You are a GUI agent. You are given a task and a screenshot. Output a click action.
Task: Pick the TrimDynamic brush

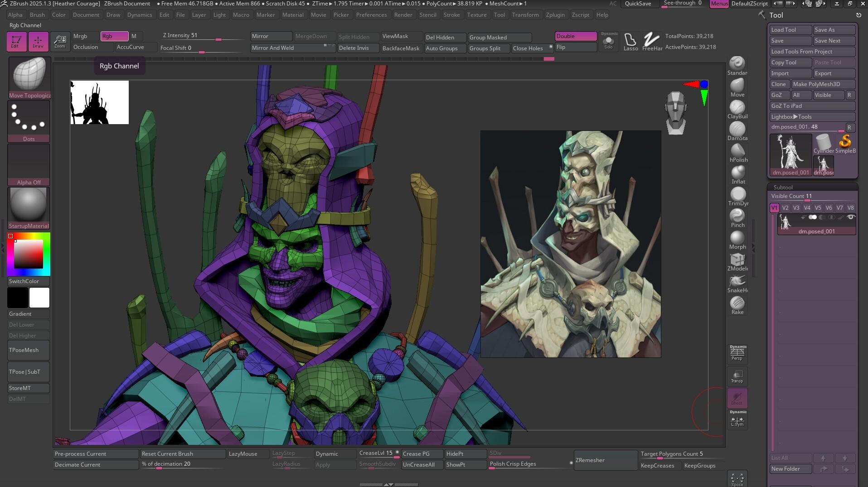pyautogui.click(x=737, y=196)
